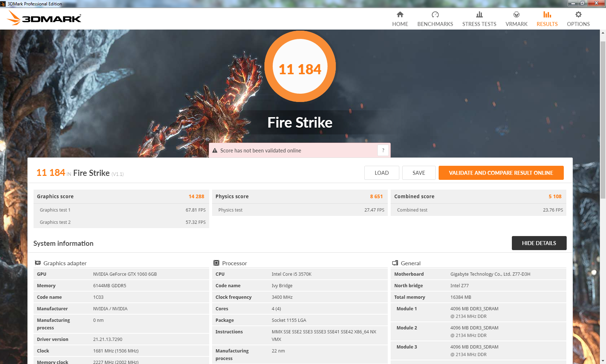This screenshot has height=364, width=606.
Task: Click the driver version 21.21.13.7290
Action: click(107, 339)
